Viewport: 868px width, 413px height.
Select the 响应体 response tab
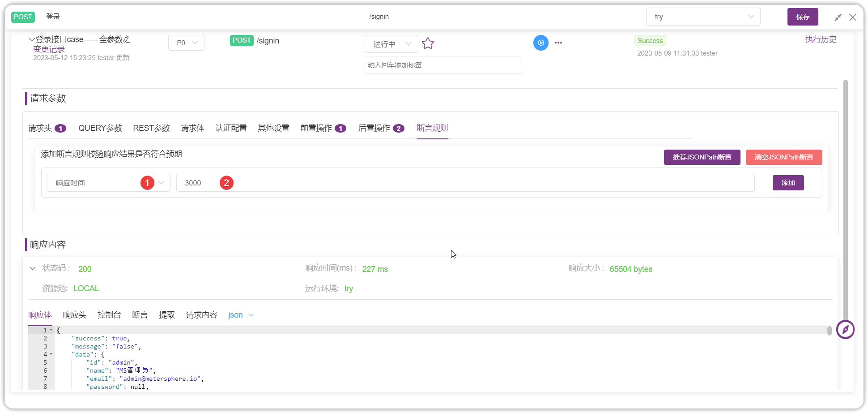tap(40, 315)
